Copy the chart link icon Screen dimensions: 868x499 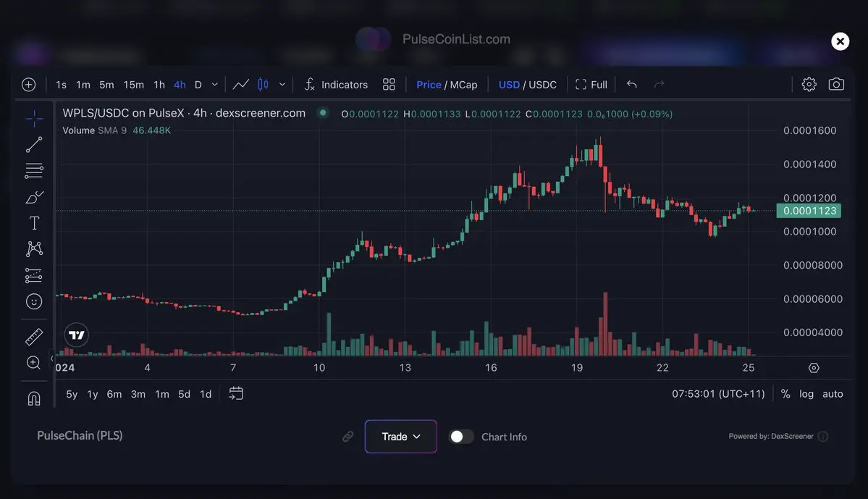(x=347, y=437)
